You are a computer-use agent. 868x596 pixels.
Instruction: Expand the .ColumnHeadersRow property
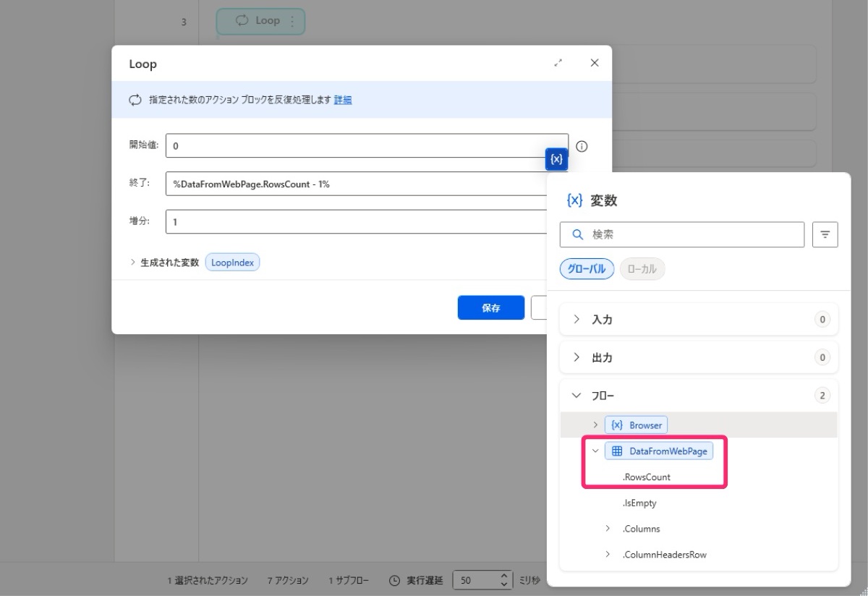pyautogui.click(x=608, y=555)
